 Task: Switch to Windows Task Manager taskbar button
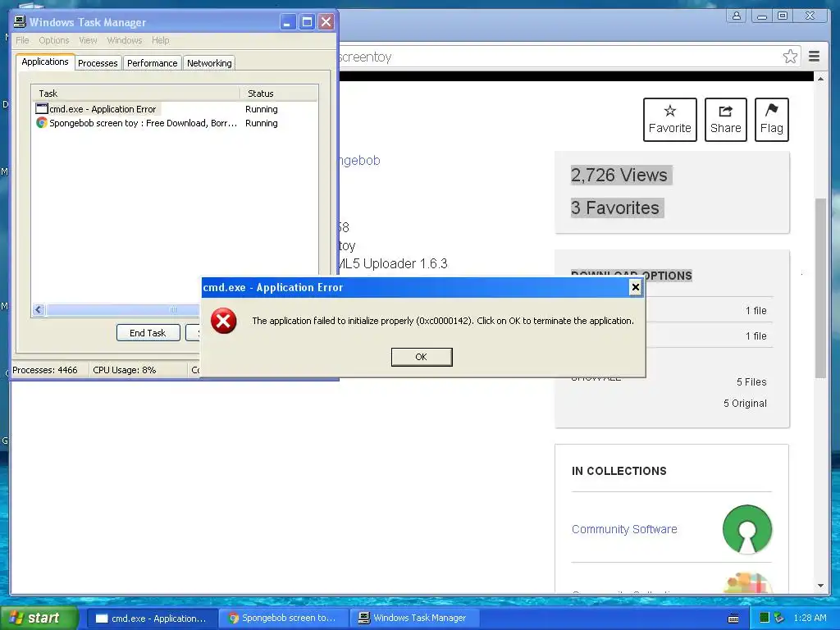(x=414, y=619)
